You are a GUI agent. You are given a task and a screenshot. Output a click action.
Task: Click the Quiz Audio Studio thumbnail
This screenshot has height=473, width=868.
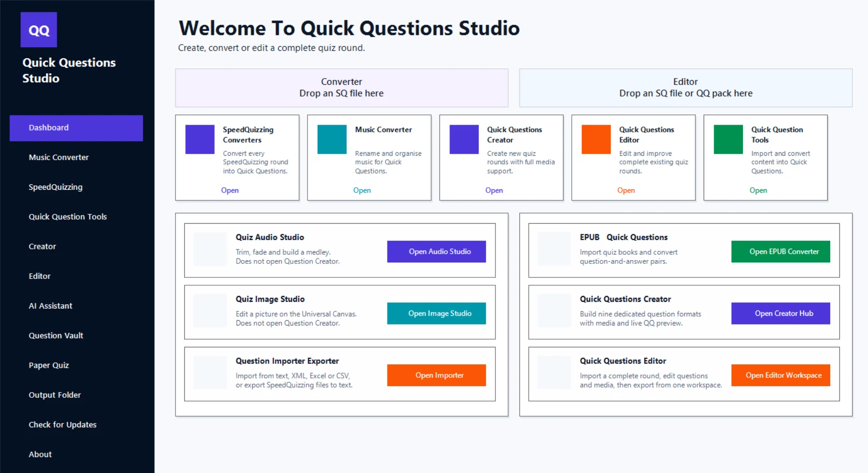[210, 249]
